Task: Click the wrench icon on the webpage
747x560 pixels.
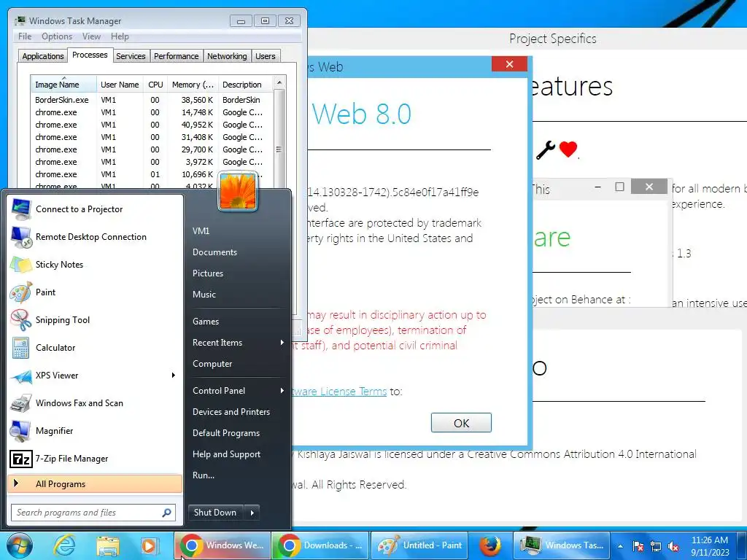Action: (546, 150)
